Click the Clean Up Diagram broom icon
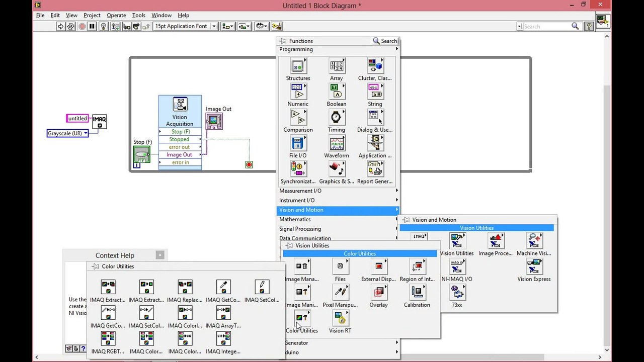The width and height of the screenshot is (644, 362). tap(276, 26)
